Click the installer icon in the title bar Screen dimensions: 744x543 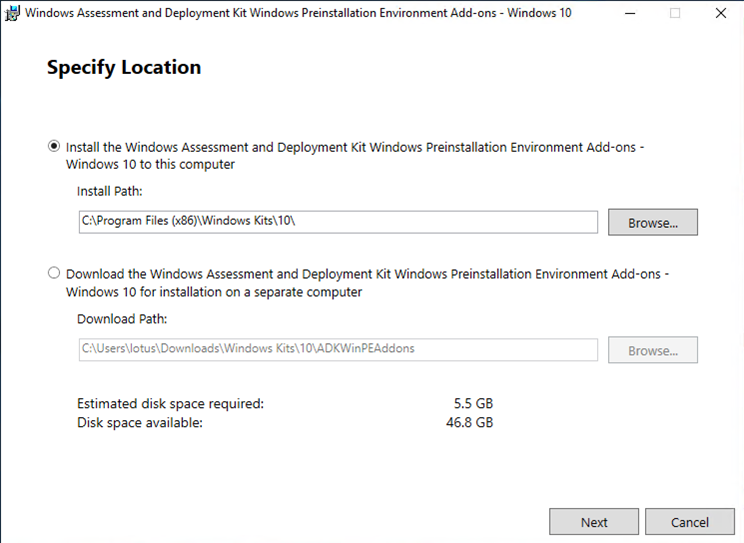tap(12, 13)
